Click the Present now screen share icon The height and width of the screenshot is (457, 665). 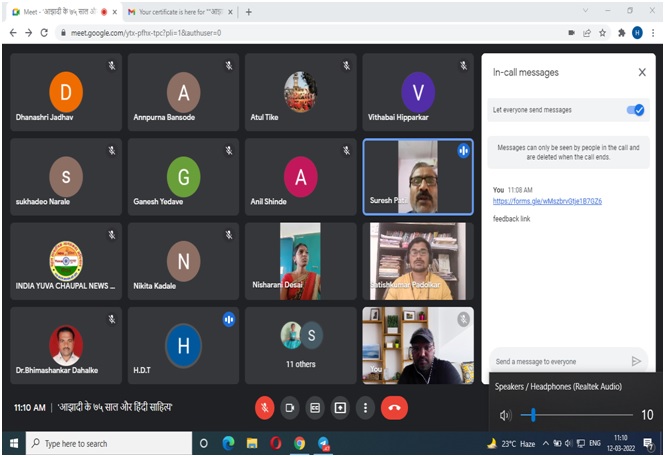tap(340, 407)
